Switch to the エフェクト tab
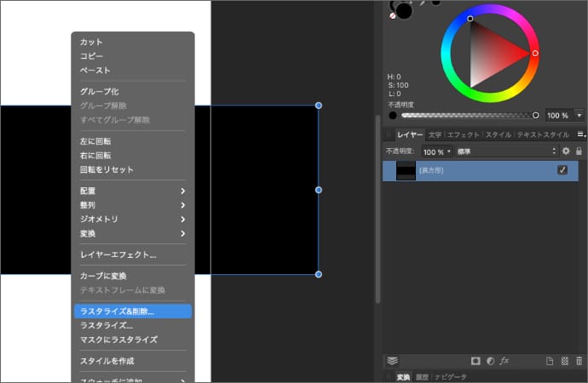588x383 pixels. click(x=464, y=134)
